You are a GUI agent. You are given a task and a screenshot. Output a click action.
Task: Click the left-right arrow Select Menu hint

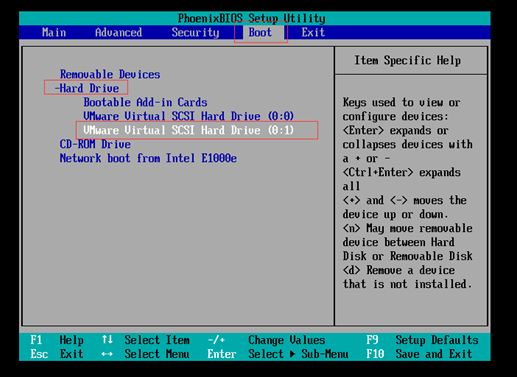click(146, 354)
